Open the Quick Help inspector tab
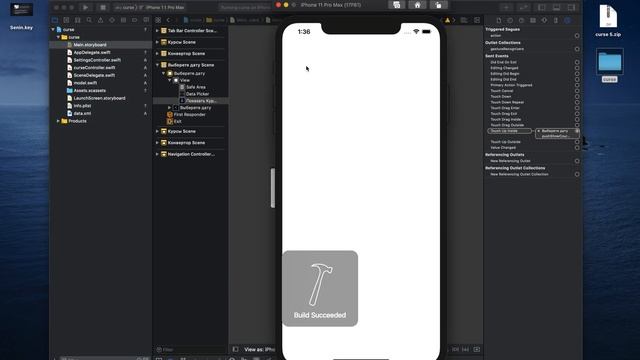This screenshot has width=640, height=360. click(522, 20)
